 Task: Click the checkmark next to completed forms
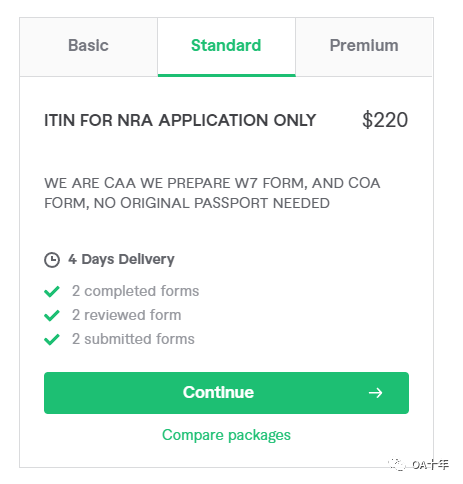52,291
